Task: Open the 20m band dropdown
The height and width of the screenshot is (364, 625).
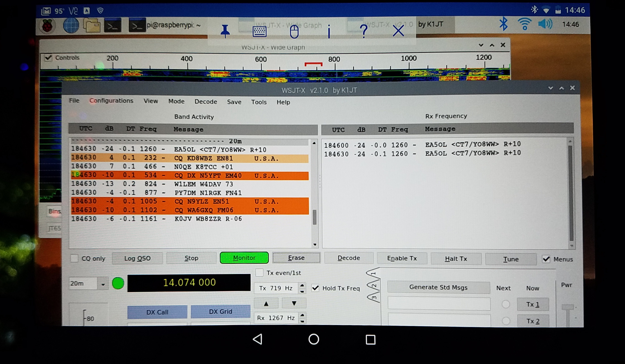Action: (103, 284)
